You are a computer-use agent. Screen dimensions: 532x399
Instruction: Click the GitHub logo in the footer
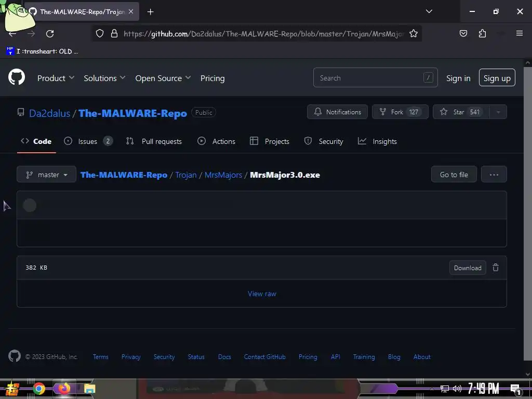[x=15, y=356]
